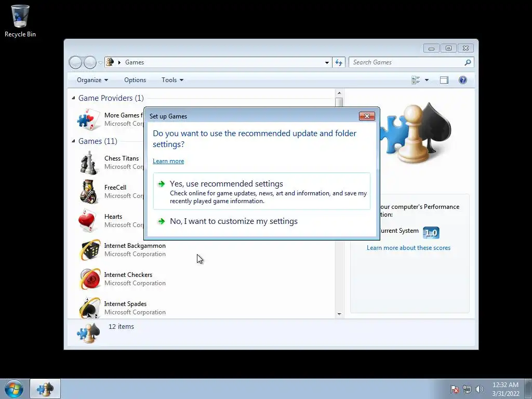
Task: Click the FreeCell game icon
Action: pos(89,192)
